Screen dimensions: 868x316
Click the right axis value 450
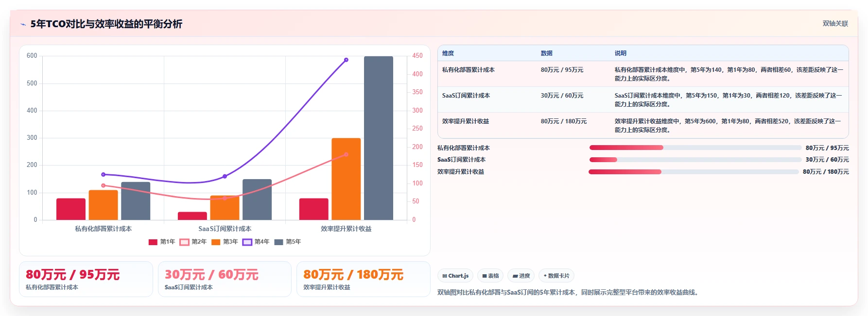coord(417,56)
